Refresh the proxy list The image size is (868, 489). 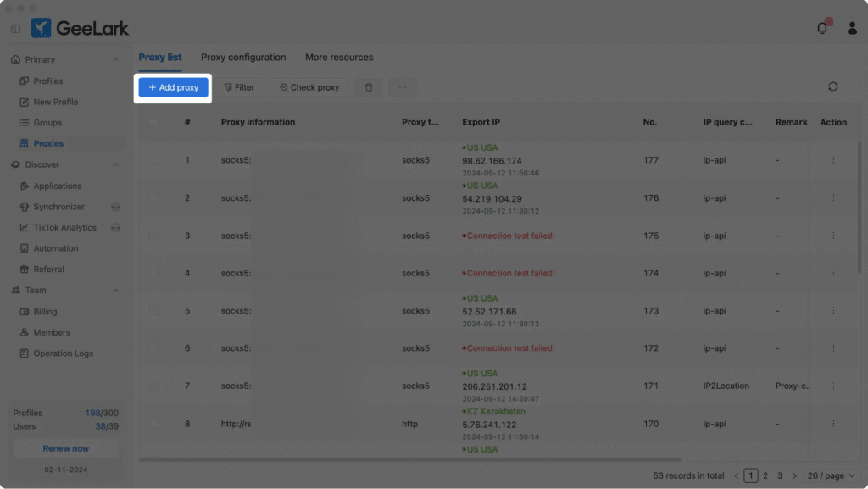tap(832, 86)
